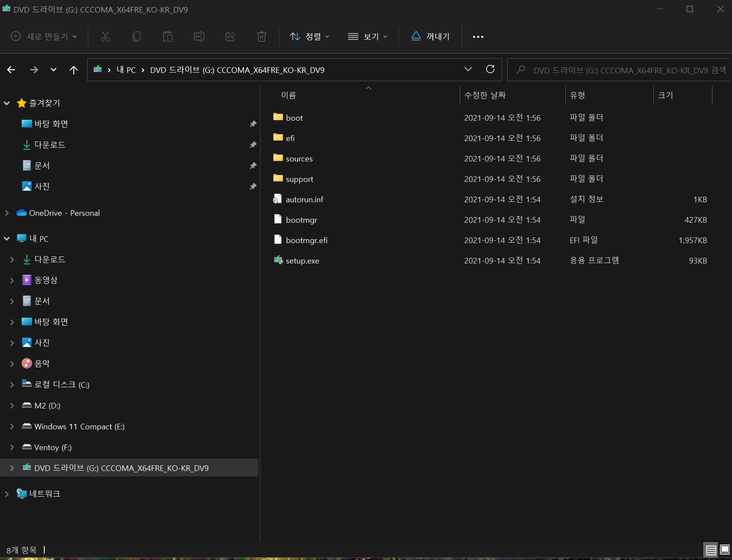Unpin pinned 다운로드 from quick access
Screen dimensions: 732x560
(x=253, y=145)
